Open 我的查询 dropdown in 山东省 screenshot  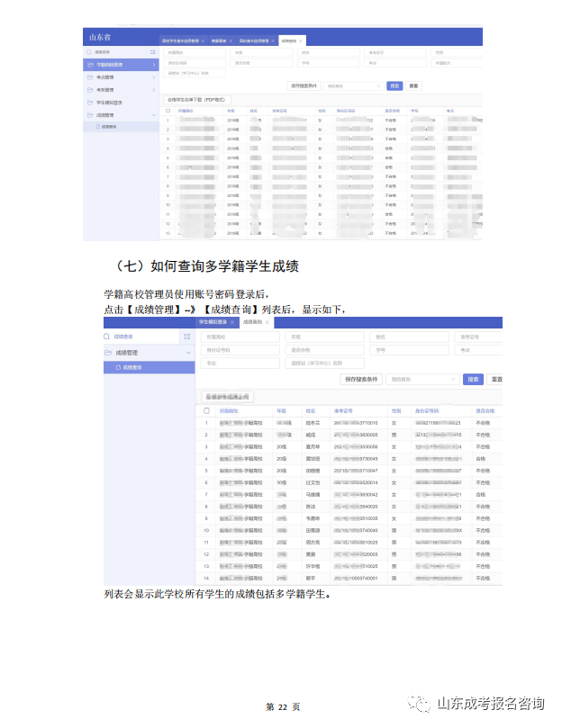point(353,85)
